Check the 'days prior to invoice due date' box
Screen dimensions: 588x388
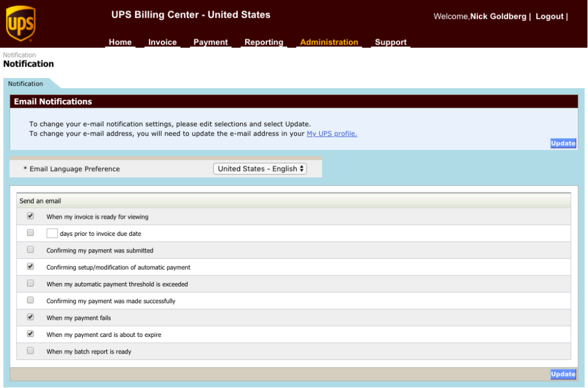(x=30, y=233)
